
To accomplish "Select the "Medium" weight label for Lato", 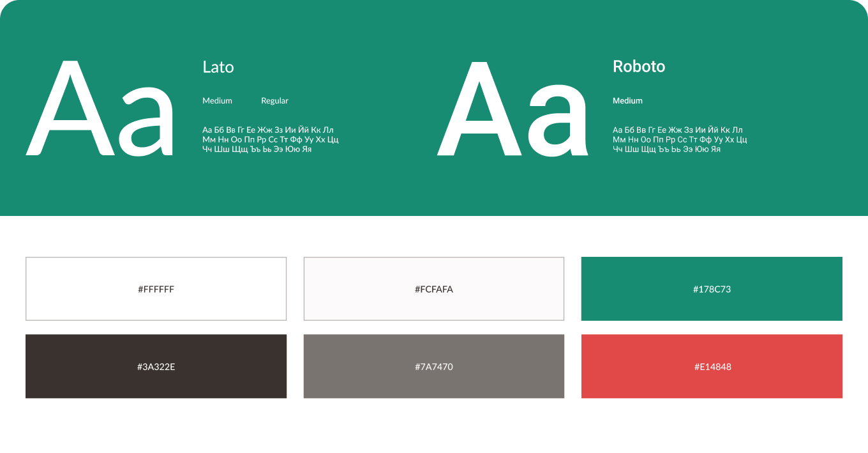I will [x=217, y=101].
